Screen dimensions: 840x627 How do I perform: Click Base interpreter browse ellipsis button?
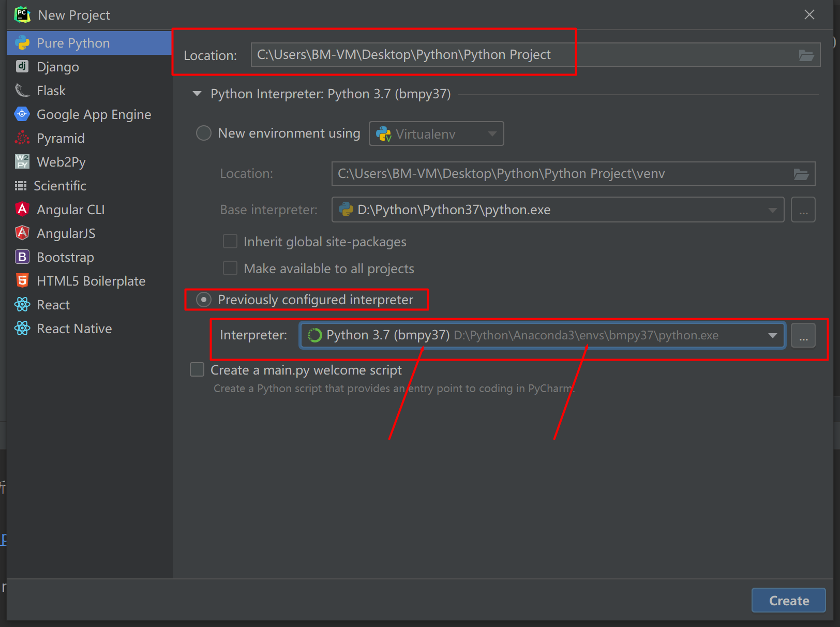[x=803, y=210]
